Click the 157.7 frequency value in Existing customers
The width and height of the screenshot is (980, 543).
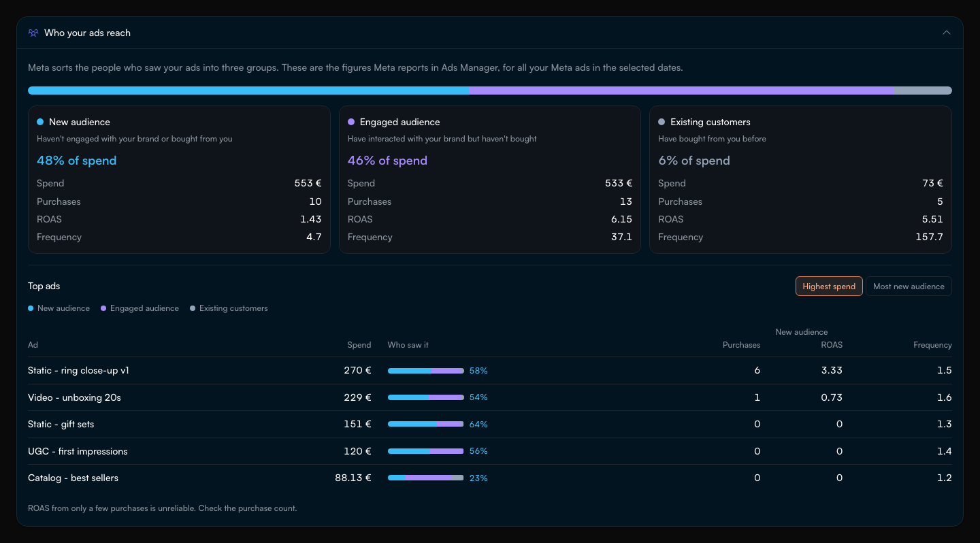[930, 237]
